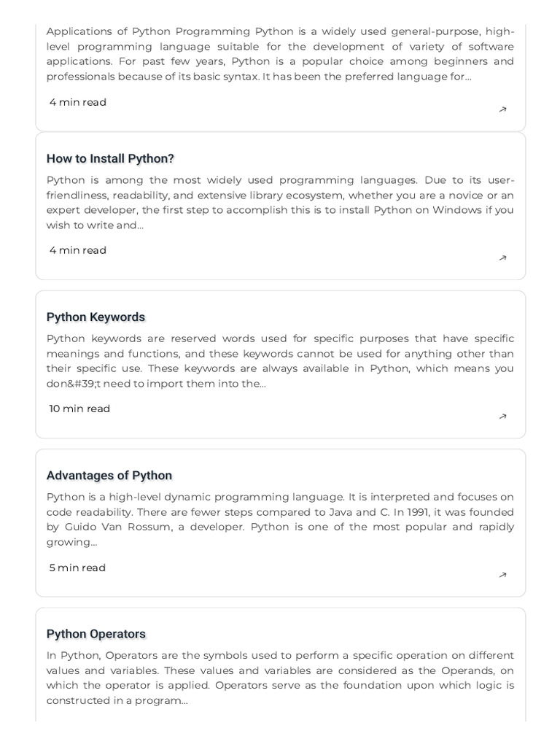The image size is (560, 747).
Task: Click the "Python Keywords" article heading
Action: [x=96, y=317]
